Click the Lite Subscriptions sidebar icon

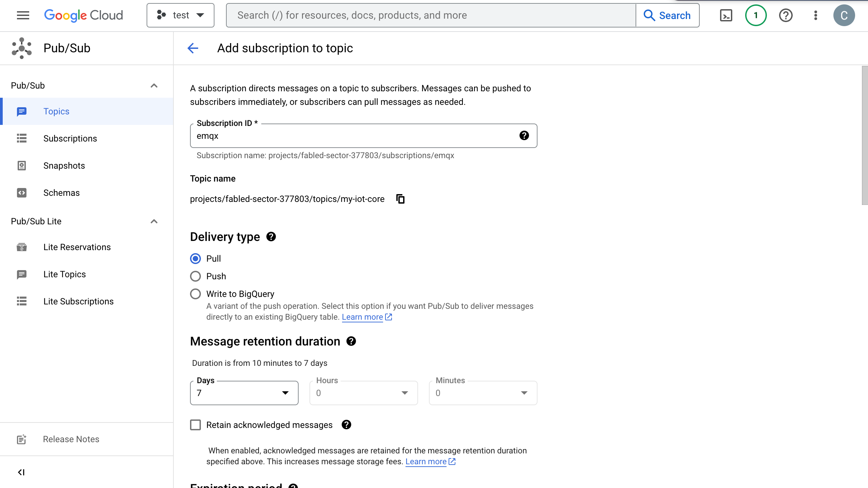tap(22, 301)
